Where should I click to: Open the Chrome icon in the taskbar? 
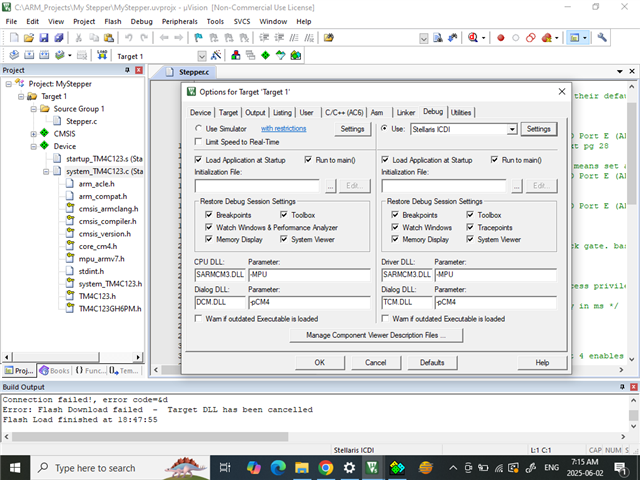click(x=326, y=467)
